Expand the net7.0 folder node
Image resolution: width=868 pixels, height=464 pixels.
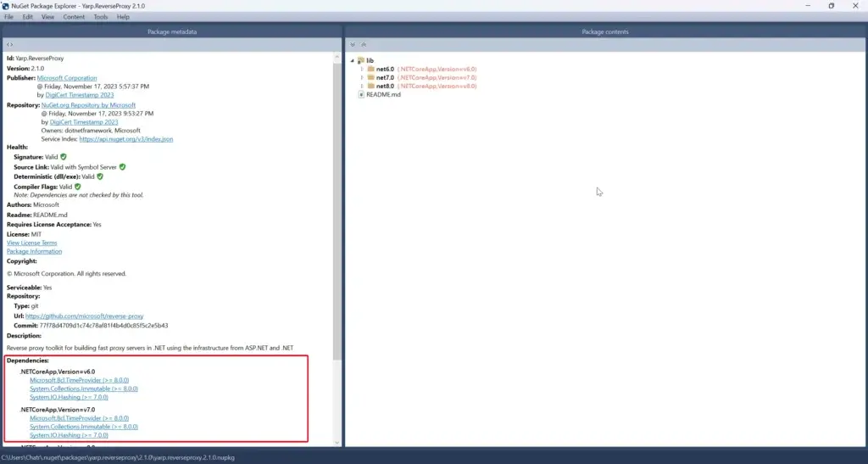362,77
